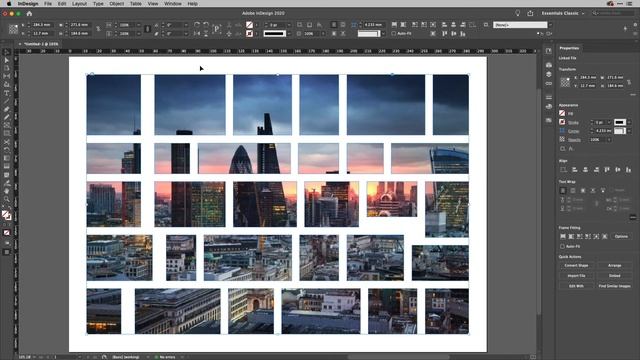Click Align Left Edges in Align section
Viewport: 640px width, 360px height.
coord(574,170)
